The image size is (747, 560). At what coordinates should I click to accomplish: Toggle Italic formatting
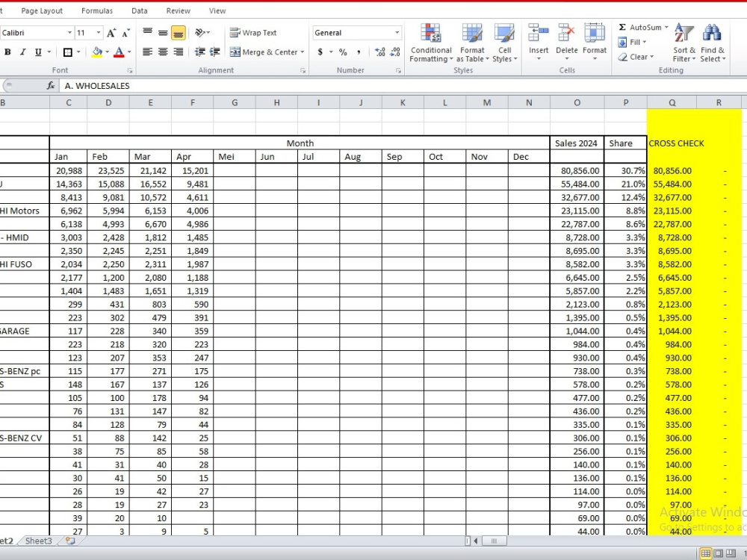(22, 52)
